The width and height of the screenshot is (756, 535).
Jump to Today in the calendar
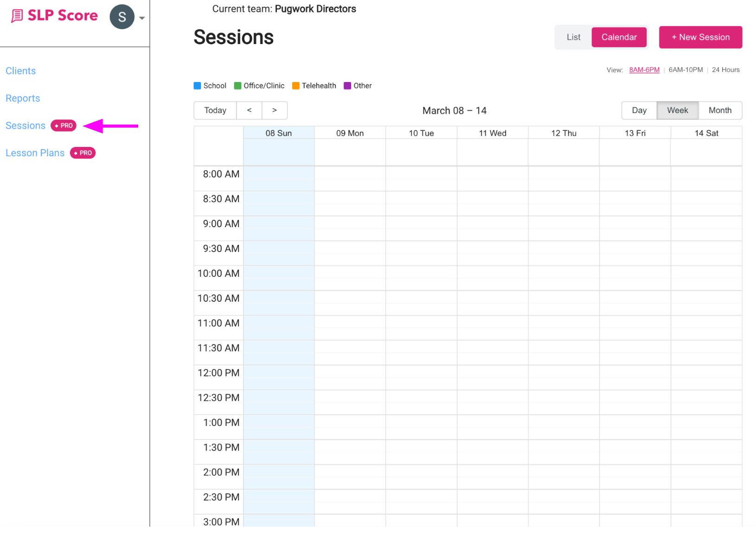pyautogui.click(x=215, y=110)
